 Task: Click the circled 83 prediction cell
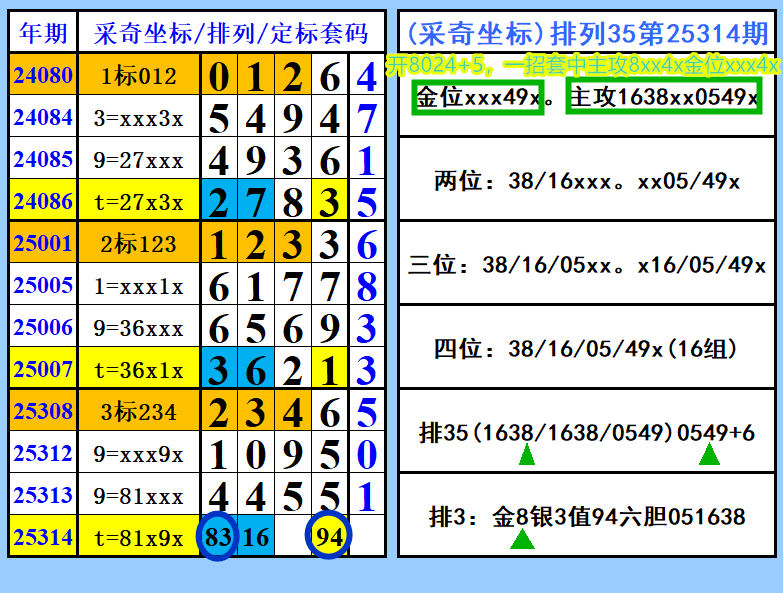click(218, 536)
